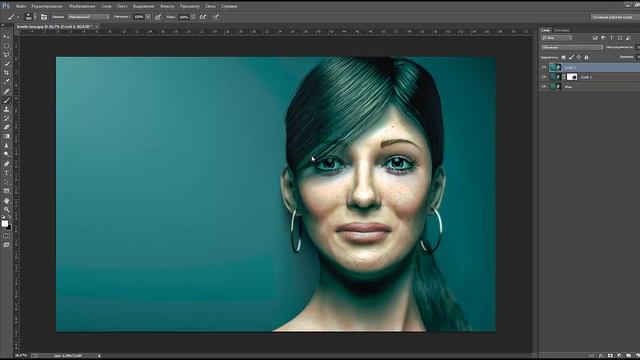This screenshot has height=360, width=640.
Task: Open the brush painting mode dropdown
Action: tap(89, 17)
